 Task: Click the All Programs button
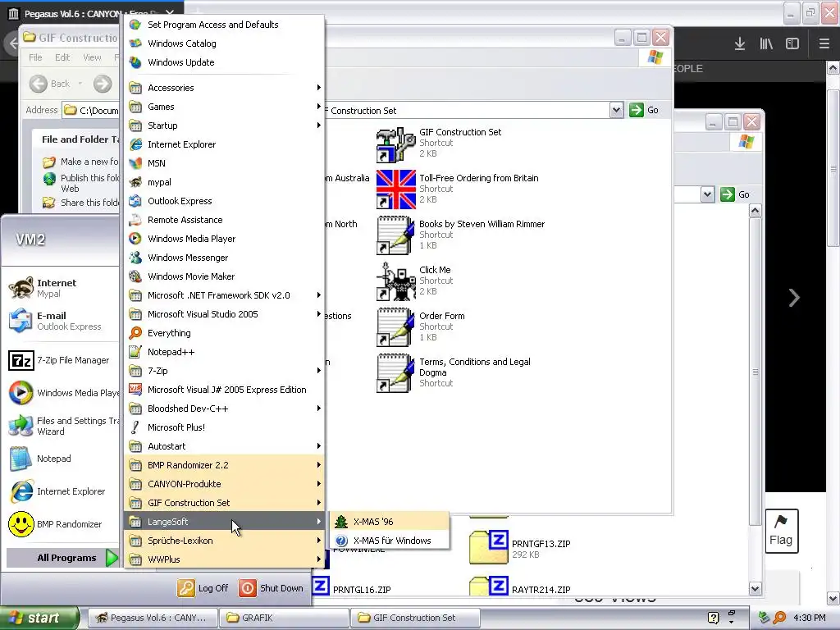(62, 558)
